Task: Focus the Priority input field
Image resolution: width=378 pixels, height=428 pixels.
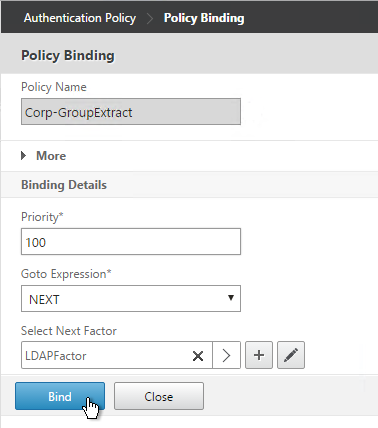Action: (131, 242)
